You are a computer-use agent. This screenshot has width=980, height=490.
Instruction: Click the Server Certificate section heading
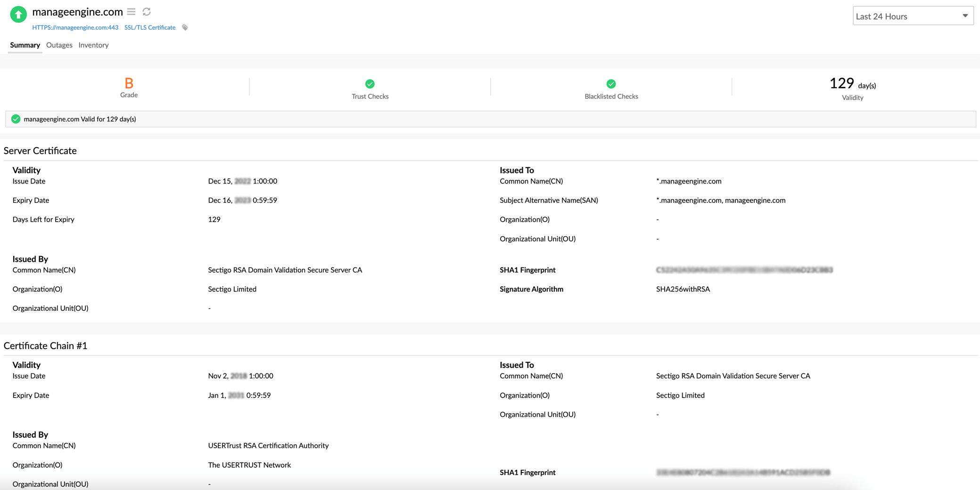[40, 150]
